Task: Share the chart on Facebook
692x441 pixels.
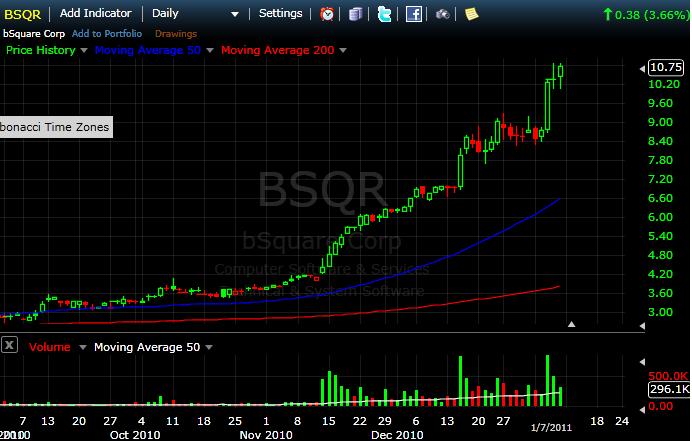Action: click(x=414, y=14)
